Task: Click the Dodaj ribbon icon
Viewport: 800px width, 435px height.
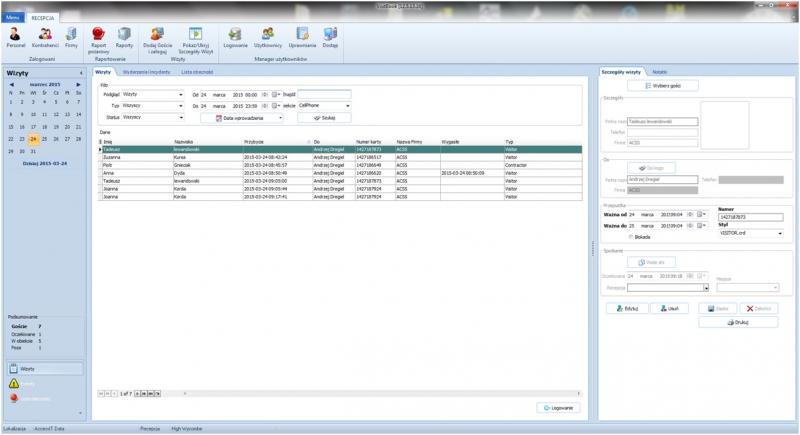Action: [x=330, y=37]
